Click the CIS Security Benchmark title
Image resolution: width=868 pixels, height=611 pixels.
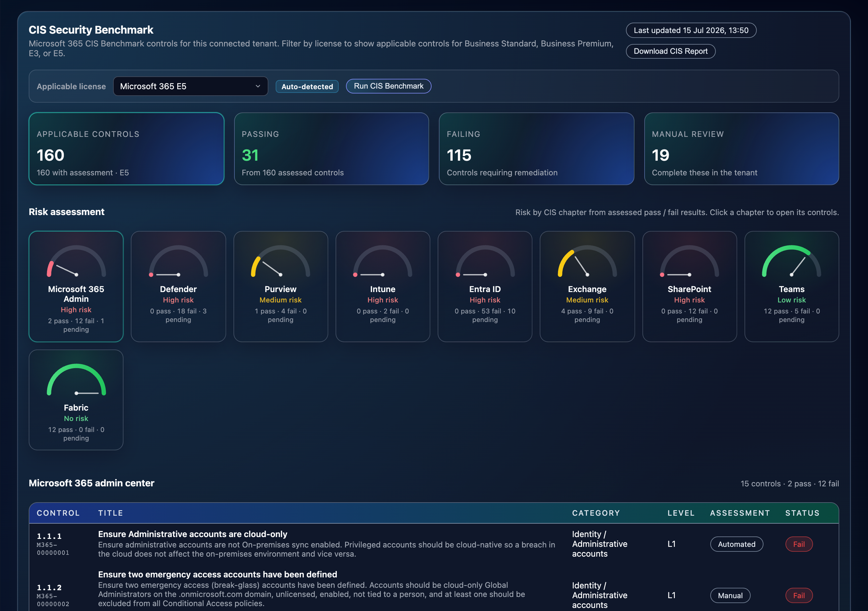click(x=91, y=30)
